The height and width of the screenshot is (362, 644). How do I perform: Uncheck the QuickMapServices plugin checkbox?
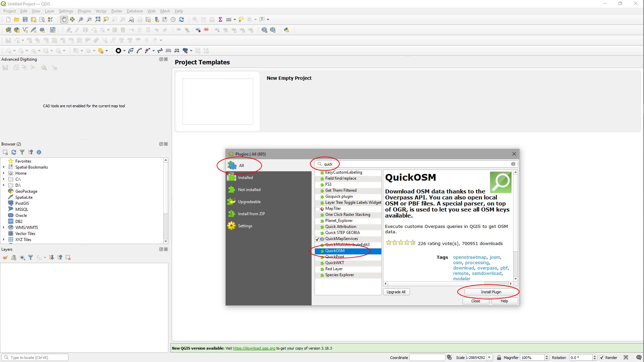317,239
